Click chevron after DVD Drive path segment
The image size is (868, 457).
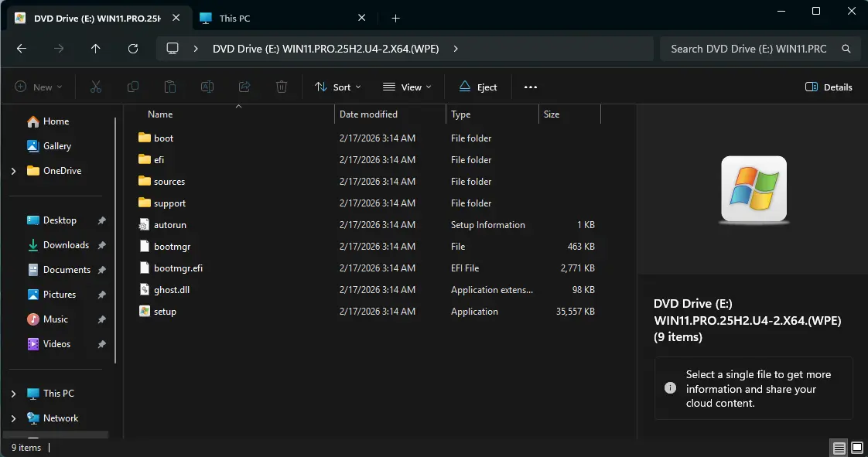coord(456,49)
